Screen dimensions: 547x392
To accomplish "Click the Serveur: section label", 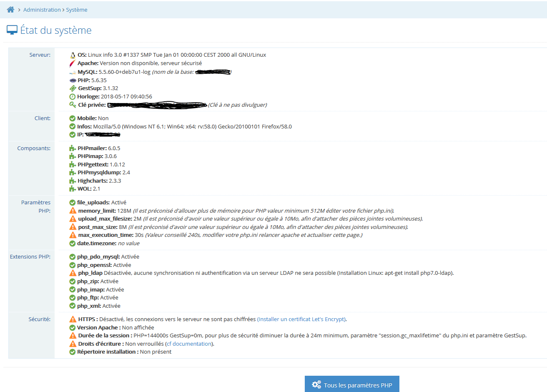I will click(40, 55).
